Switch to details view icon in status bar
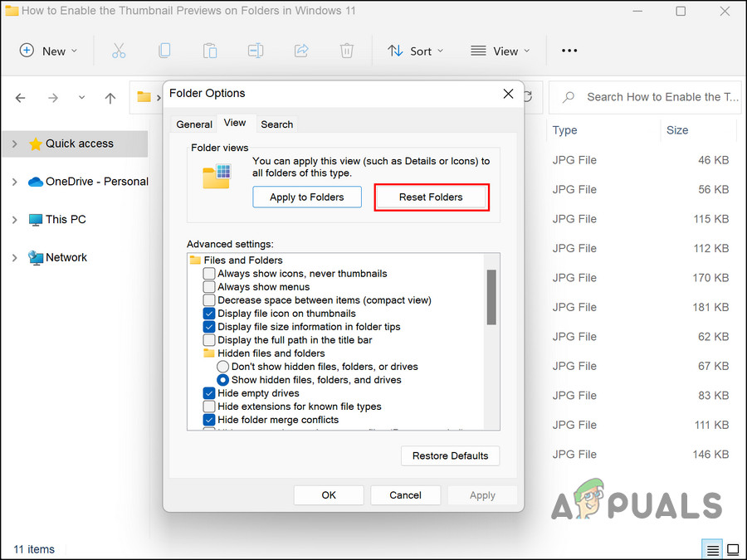This screenshot has width=747, height=560. 712,550
